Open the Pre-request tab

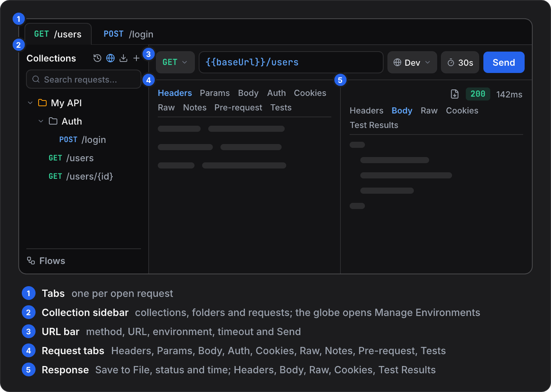click(x=238, y=107)
